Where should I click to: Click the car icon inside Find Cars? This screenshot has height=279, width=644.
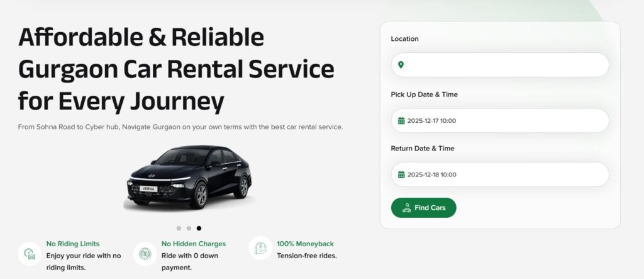407,208
